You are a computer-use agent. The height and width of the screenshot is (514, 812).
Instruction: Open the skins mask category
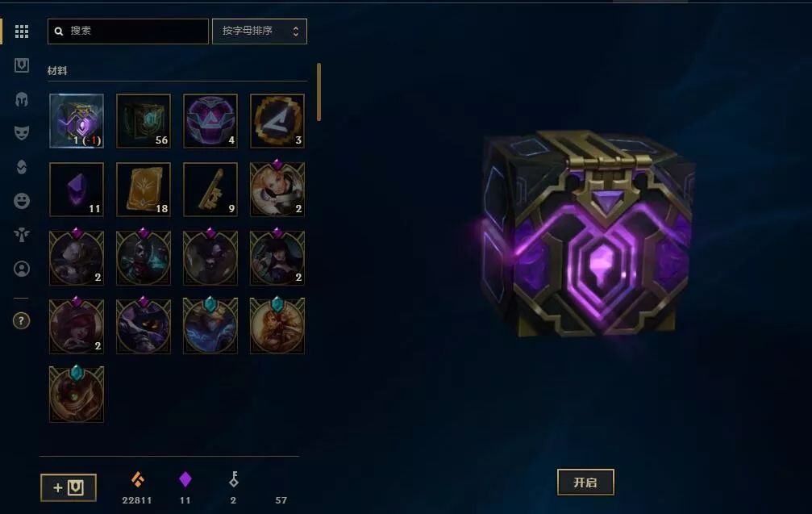tap(22, 132)
